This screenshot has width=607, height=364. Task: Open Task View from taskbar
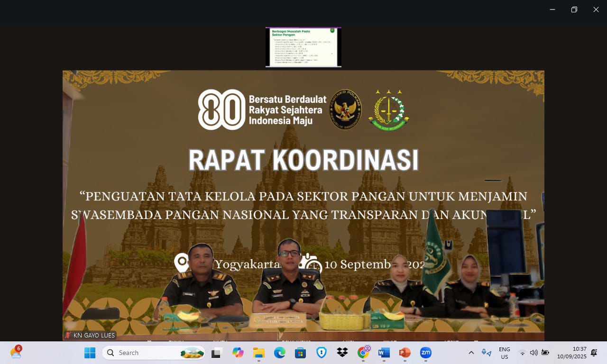[x=217, y=353]
